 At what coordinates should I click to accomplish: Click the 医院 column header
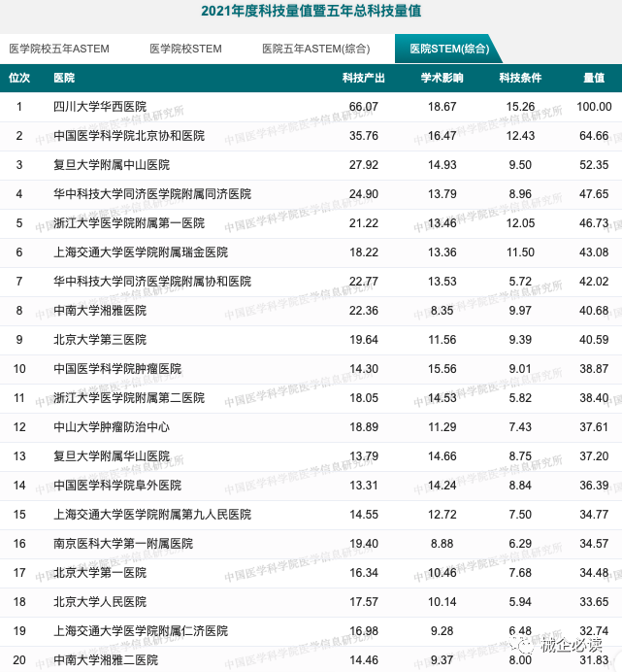tap(64, 78)
